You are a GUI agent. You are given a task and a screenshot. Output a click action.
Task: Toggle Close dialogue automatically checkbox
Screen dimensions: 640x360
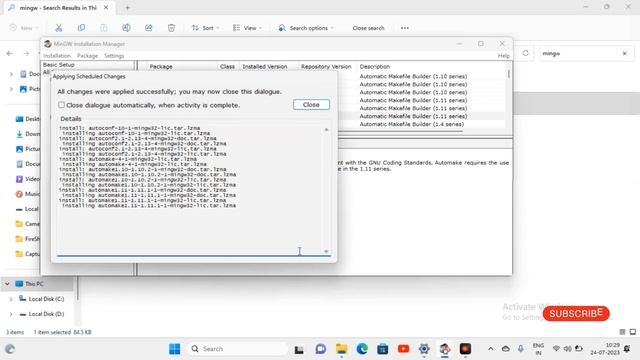[62, 105]
